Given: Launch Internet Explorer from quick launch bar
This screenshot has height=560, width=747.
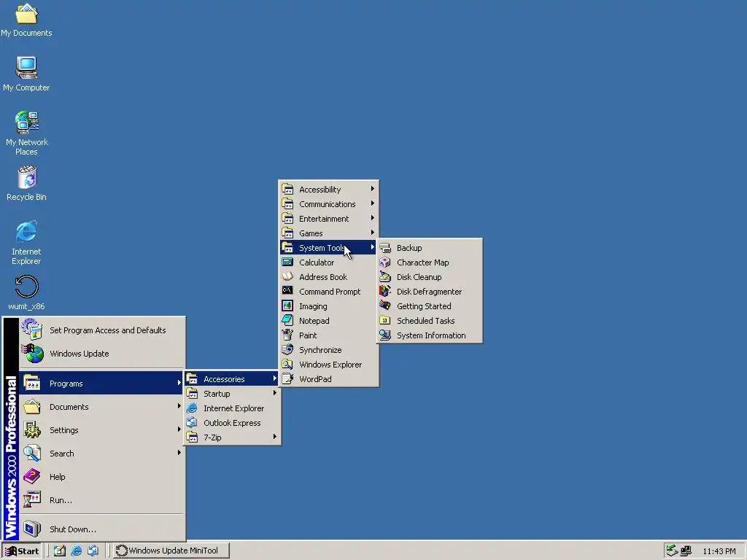Looking at the screenshot, I should click(x=76, y=551).
